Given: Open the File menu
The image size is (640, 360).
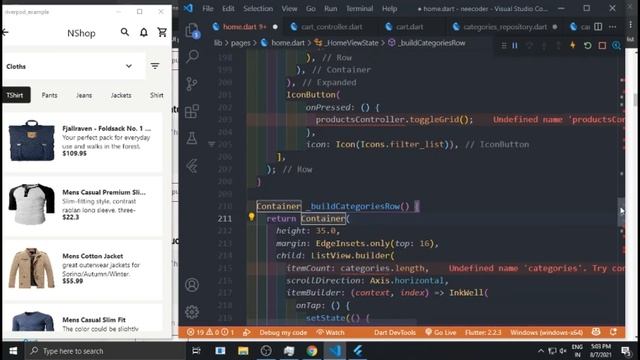Looking at the screenshot, I should pos(208,9).
